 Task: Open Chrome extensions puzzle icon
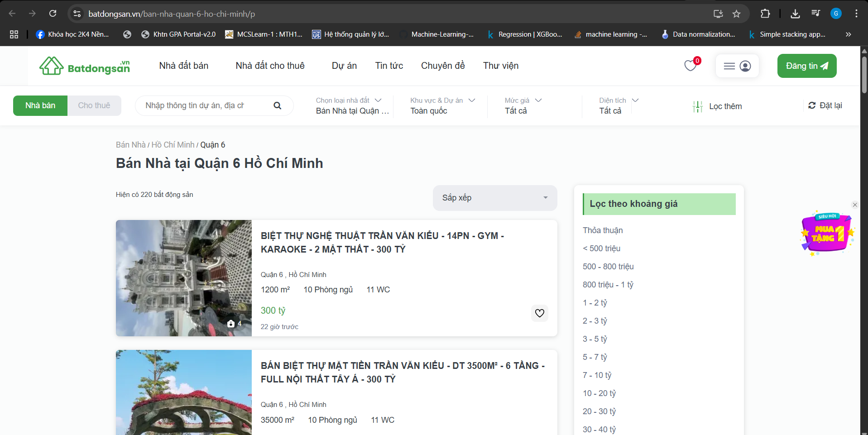[765, 14]
